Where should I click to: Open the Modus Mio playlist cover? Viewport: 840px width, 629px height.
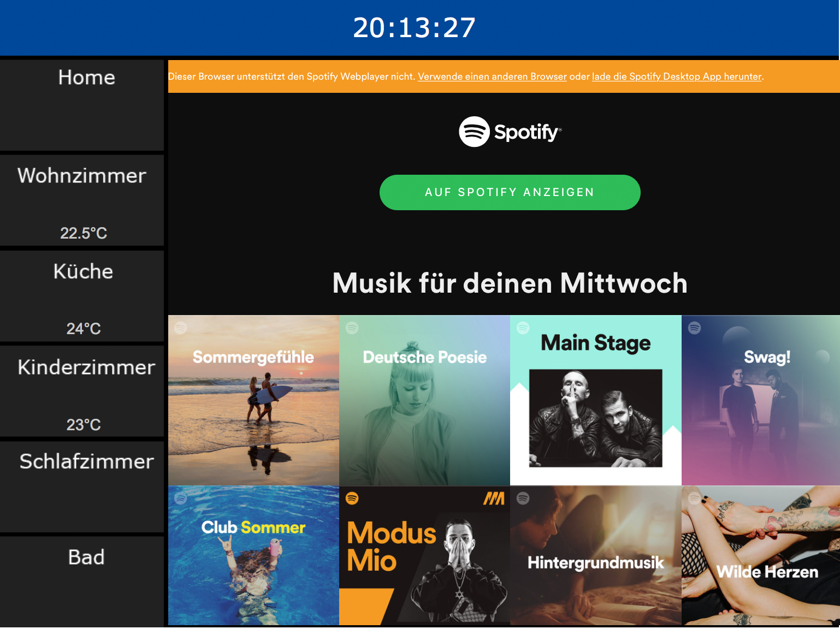pos(424,556)
